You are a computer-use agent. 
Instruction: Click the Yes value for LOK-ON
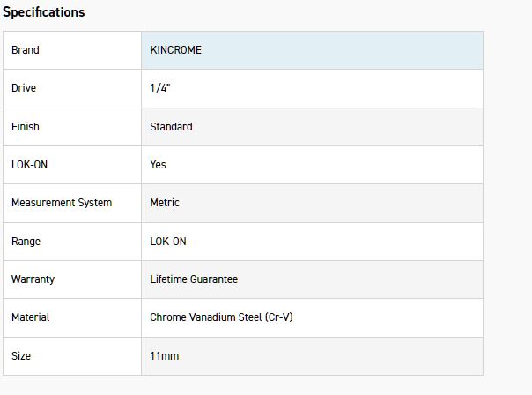pos(159,165)
